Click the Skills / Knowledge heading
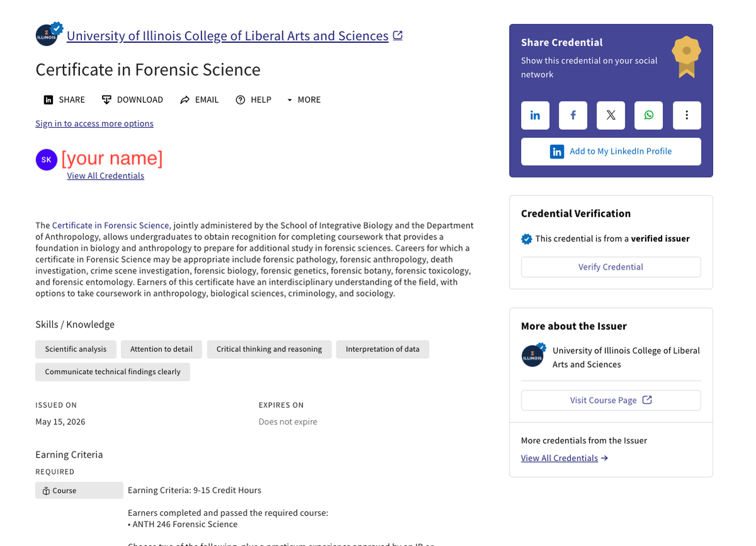The height and width of the screenshot is (546, 756). 75,324
